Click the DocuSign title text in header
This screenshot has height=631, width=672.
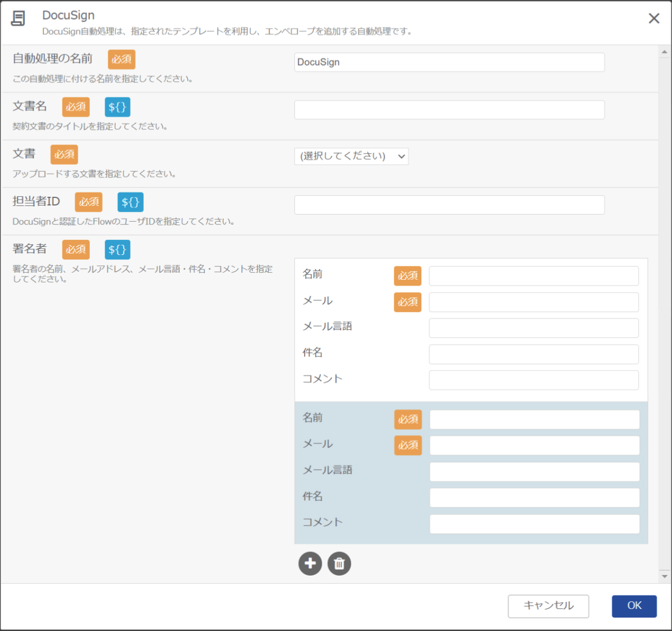[x=68, y=15]
